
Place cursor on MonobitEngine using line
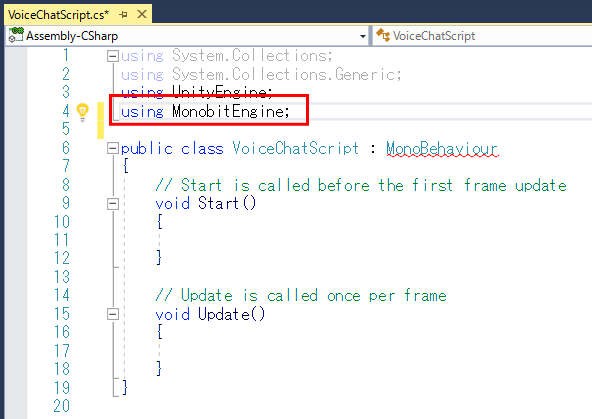205,111
